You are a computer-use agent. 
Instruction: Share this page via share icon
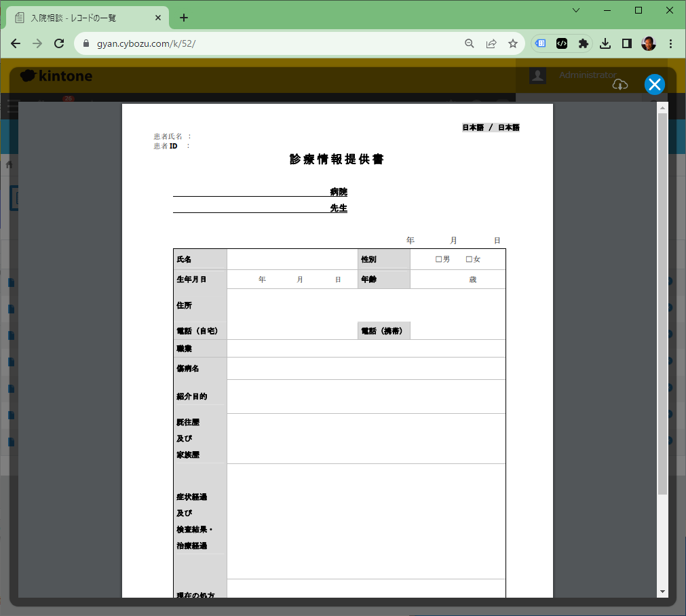491,43
